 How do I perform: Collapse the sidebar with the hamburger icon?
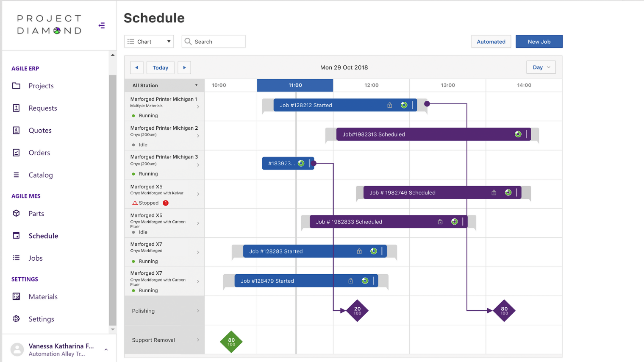[x=102, y=25]
